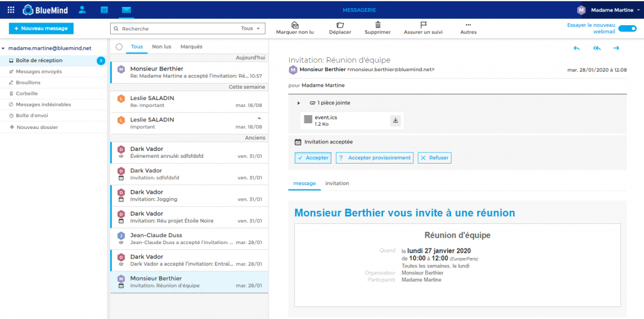Screen dimensions: 644x319
Task: Tick the select-all circle checkbox
Action: click(119, 47)
